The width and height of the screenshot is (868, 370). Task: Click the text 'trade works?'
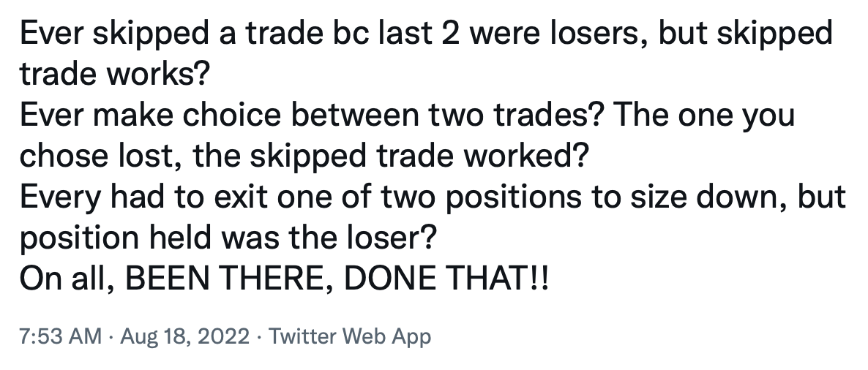pyautogui.click(x=115, y=74)
